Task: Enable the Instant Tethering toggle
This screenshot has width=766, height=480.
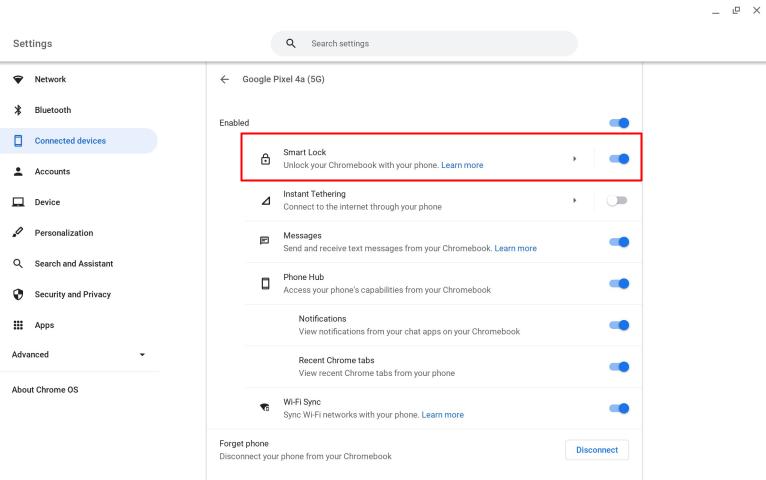Action: tap(617, 201)
